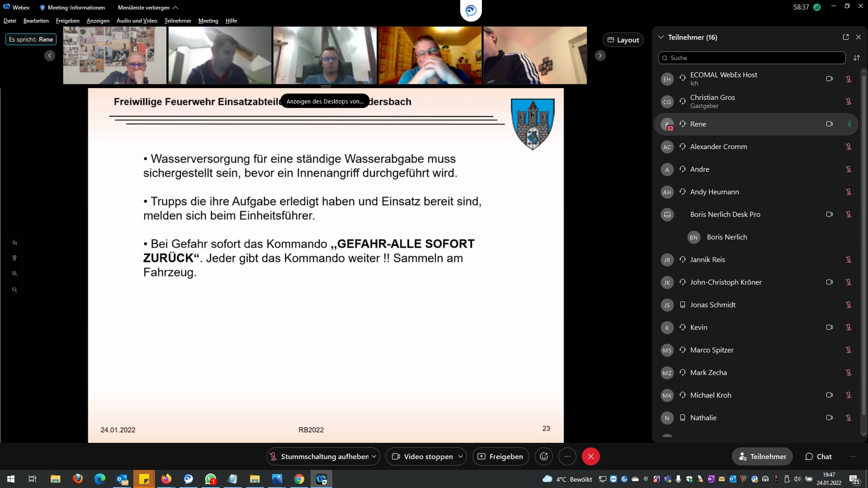
Task: Show previous video thumbnails arrow
Action: click(x=50, y=55)
